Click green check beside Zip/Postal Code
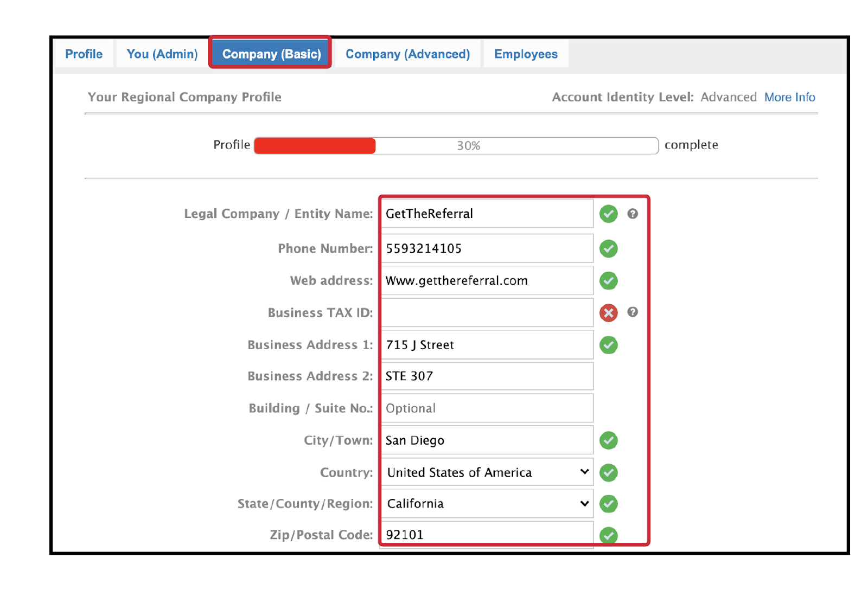The height and width of the screenshot is (590, 868). [609, 535]
